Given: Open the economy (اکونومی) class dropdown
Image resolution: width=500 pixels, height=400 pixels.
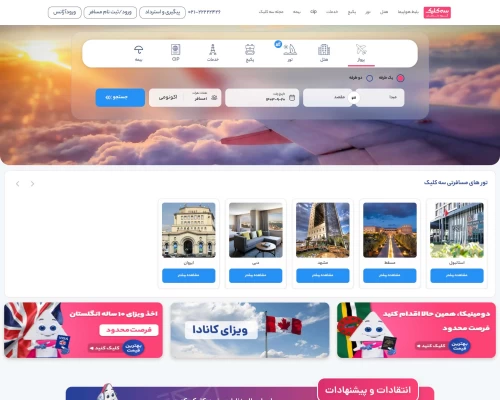Looking at the screenshot, I should tap(168, 98).
